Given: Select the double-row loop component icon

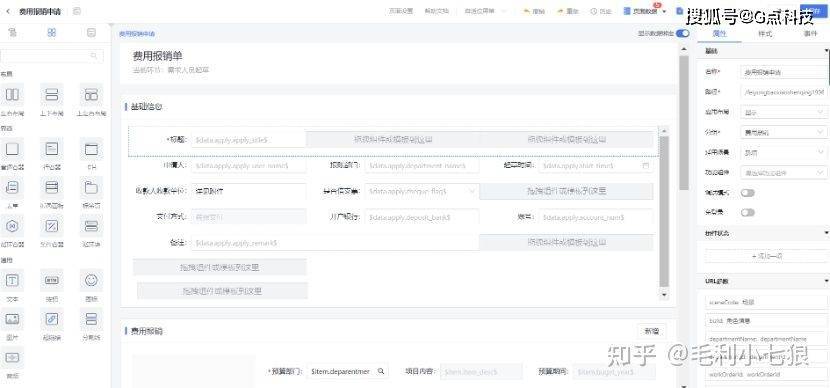Looking at the screenshot, I should 91,226.
